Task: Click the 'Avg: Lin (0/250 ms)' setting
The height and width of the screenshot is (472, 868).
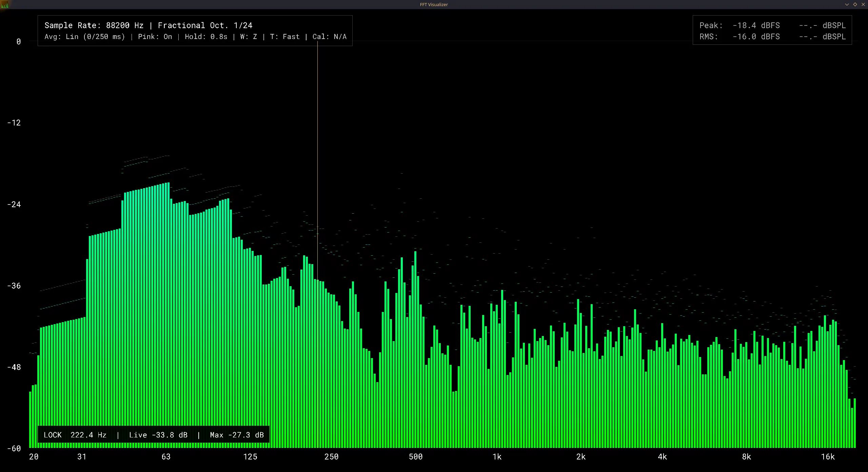Action: pos(85,37)
